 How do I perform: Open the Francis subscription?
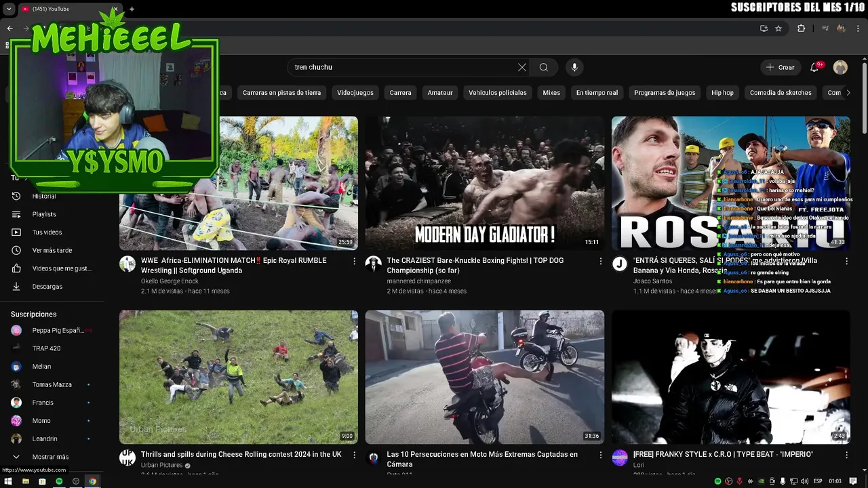pos(52,403)
